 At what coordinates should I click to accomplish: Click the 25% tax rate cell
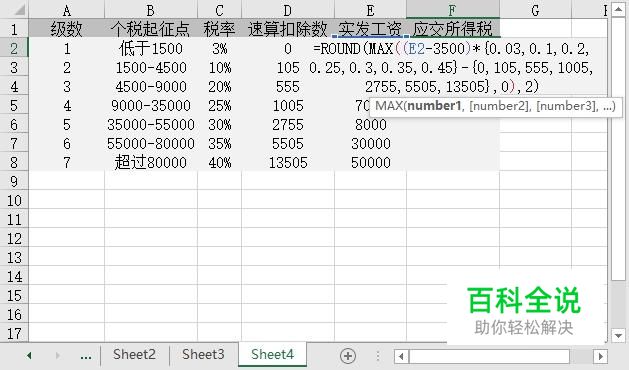[x=219, y=105]
